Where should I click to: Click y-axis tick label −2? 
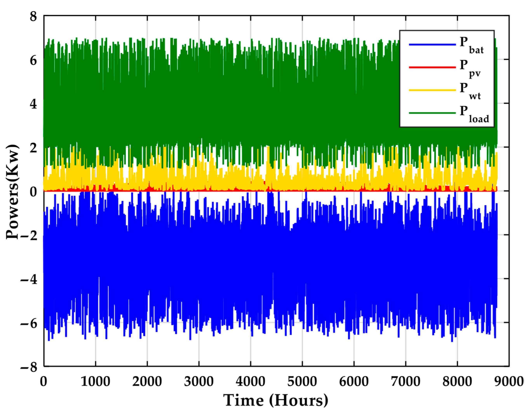[29, 236]
